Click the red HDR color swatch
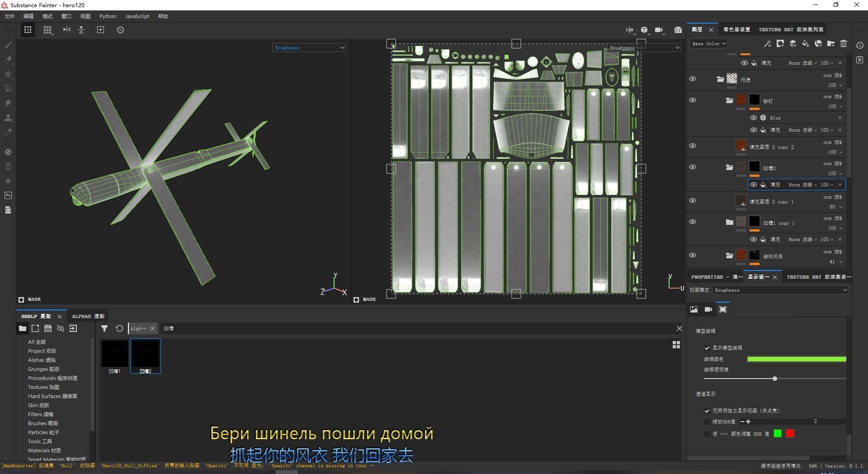 790,434
